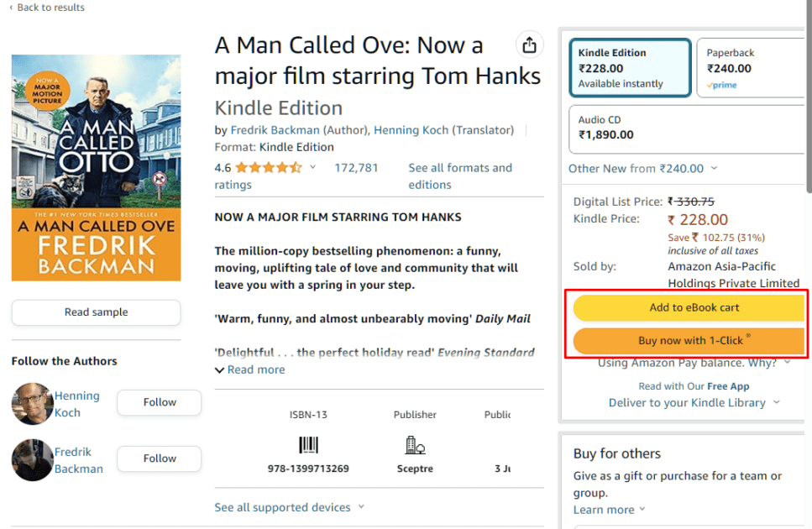
Task: Click the share icon near the title
Action: [x=530, y=45]
